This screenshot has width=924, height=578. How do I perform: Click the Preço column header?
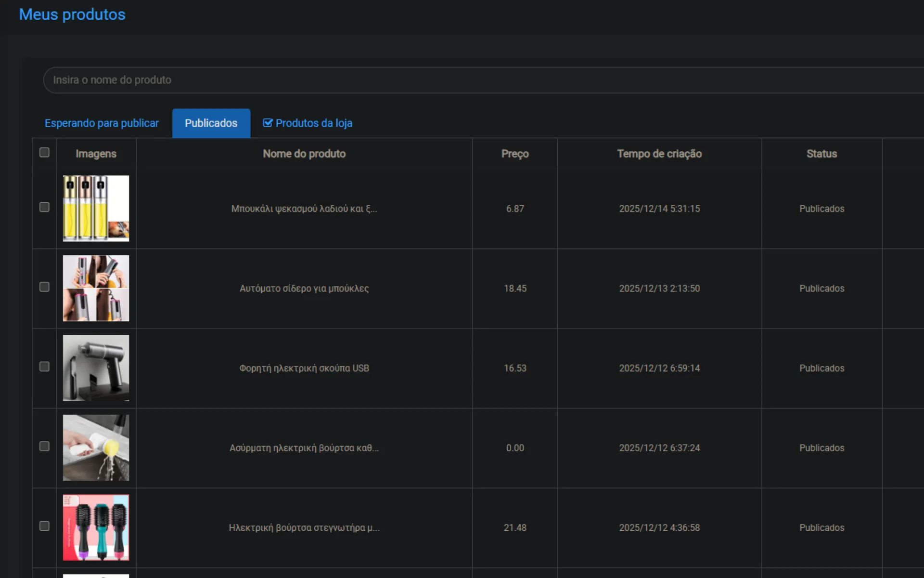(515, 154)
